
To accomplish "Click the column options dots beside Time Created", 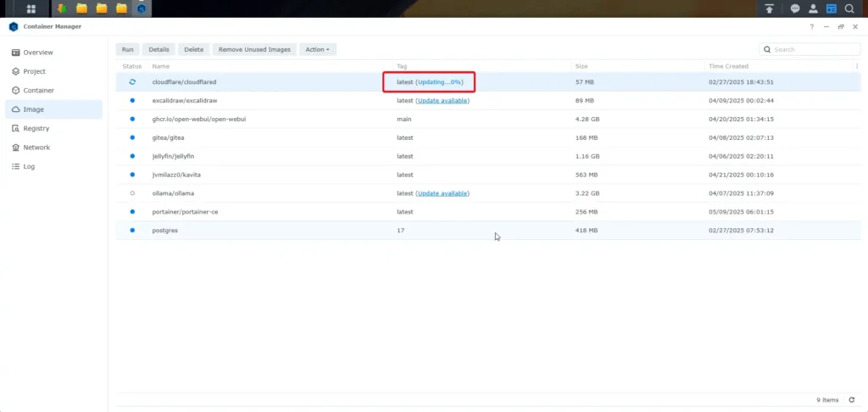I will pyautogui.click(x=857, y=66).
